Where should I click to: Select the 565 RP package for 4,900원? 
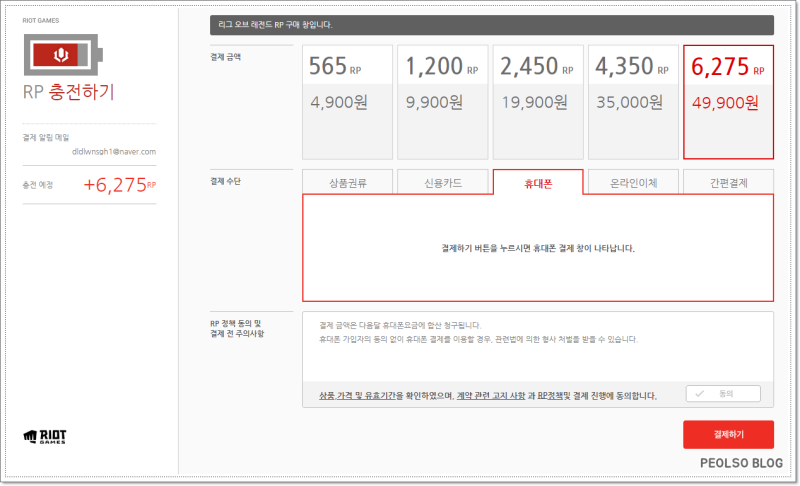pyautogui.click(x=347, y=102)
